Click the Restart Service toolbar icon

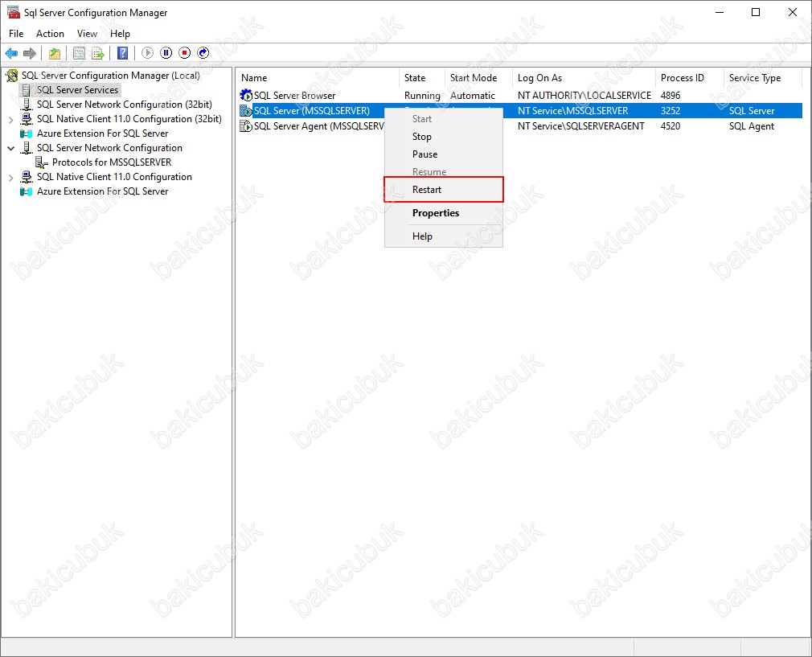203,53
